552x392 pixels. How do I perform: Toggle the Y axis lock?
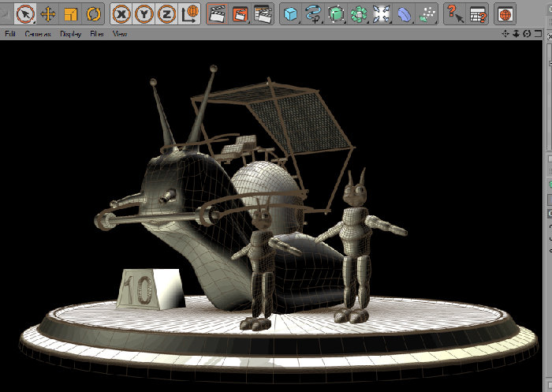(x=144, y=14)
